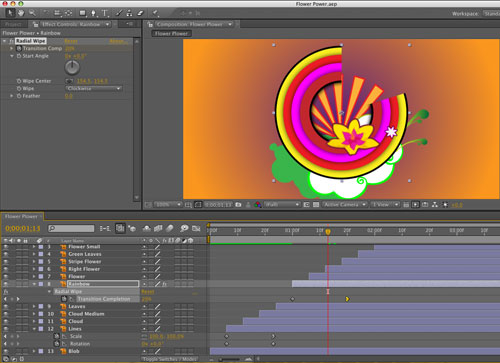Select the Rotation tool
The width and height of the screenshot is (500, 363).
coord(46,13)
